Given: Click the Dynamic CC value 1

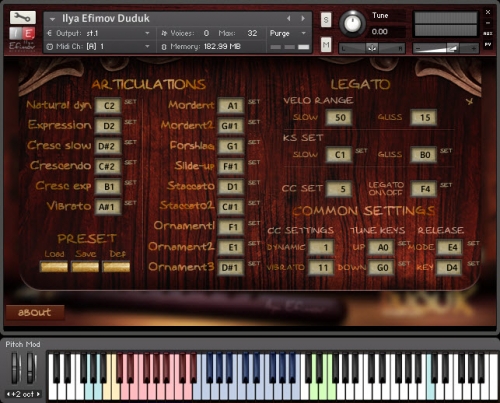Looking at the screenshot, I should (321, 247).
